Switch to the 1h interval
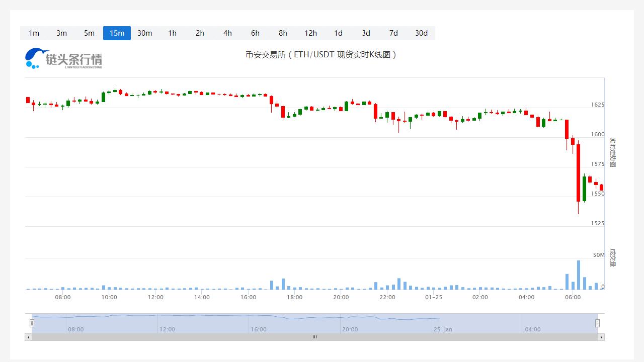Screen dimensions: 644x362 pos(172,33)
